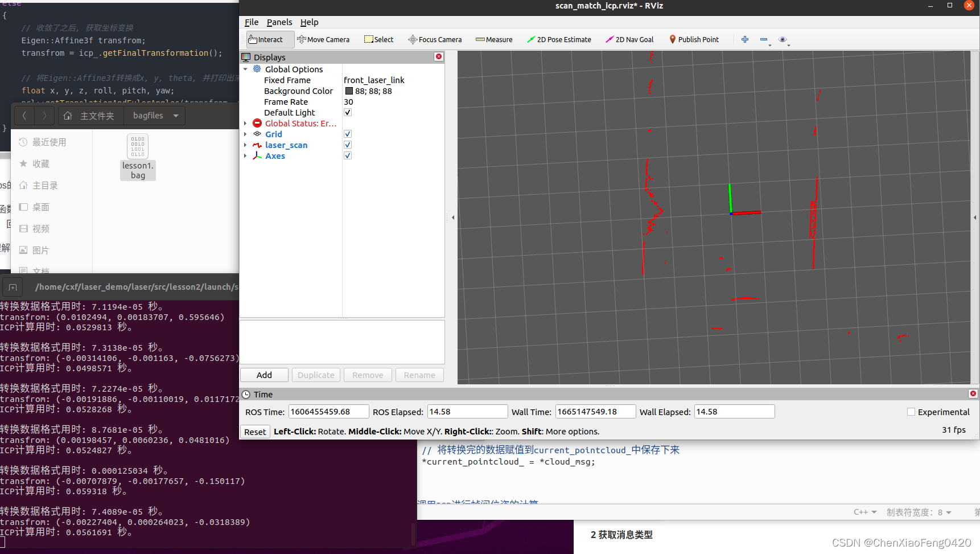Uncheck the Grid display
Image resolution: width=980 pixels, height=554 pixels.
point(347,134)
